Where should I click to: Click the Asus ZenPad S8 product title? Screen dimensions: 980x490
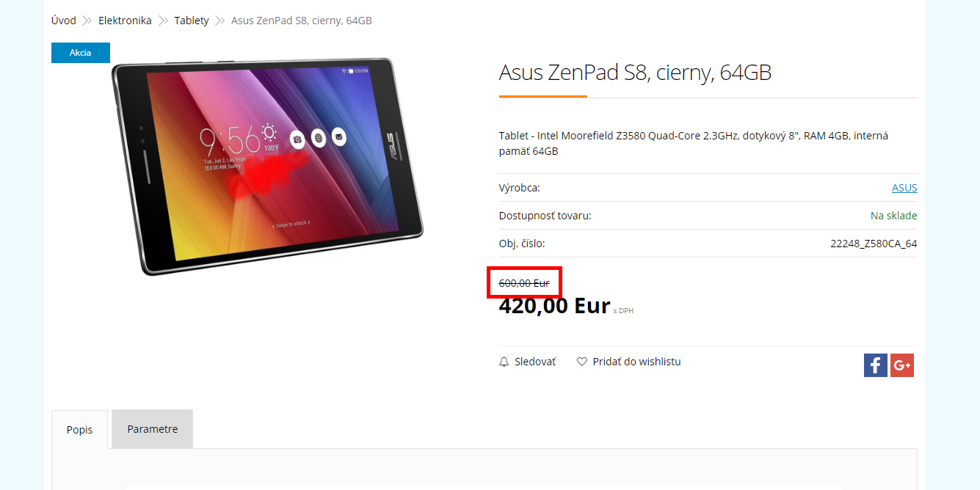(635, 73)
